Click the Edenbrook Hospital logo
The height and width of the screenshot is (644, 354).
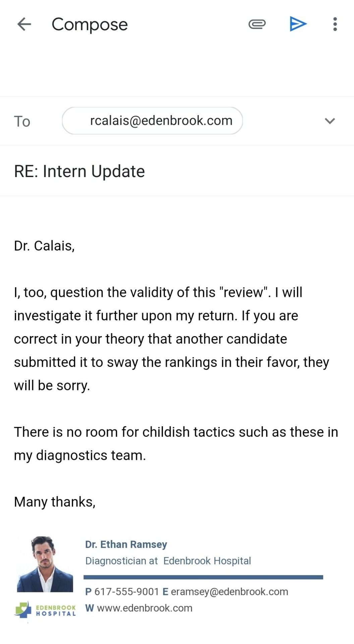click(45, 610)
